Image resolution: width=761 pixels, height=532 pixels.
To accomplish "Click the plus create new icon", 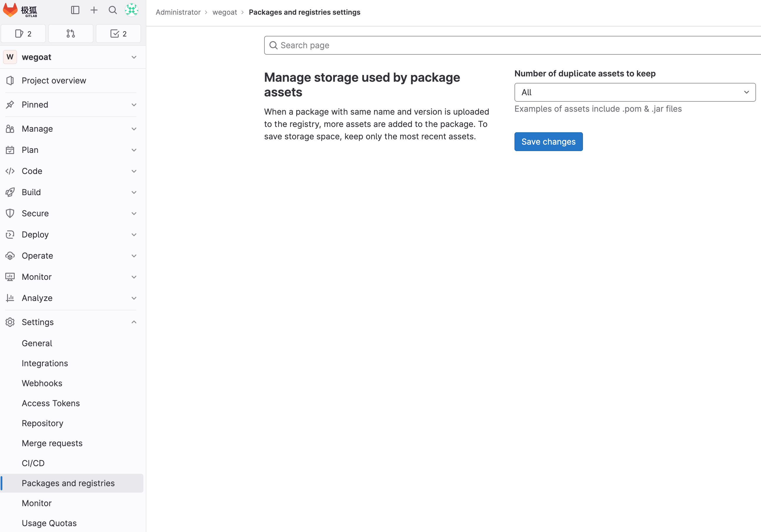I will point(94,10).
